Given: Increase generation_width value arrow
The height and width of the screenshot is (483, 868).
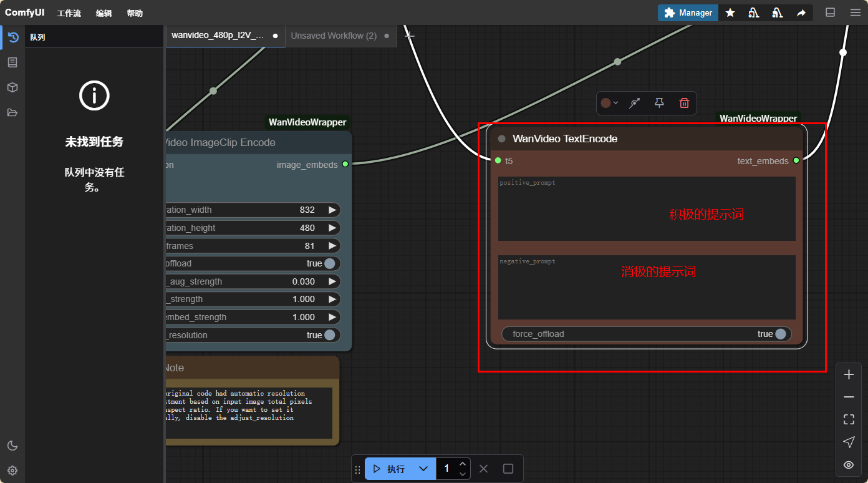Looking at the screenshot, I should point(332,210).
